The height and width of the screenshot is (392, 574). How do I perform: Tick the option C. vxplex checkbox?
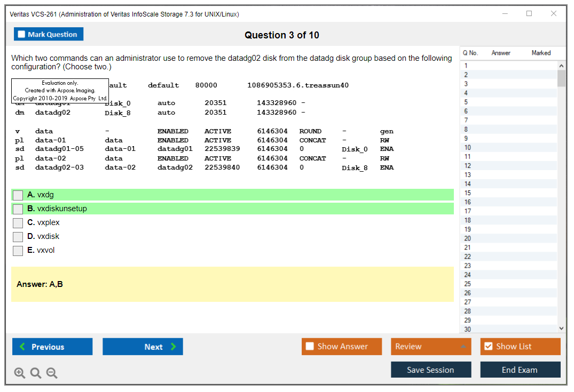pyautogui.click(x=18, y=223)
